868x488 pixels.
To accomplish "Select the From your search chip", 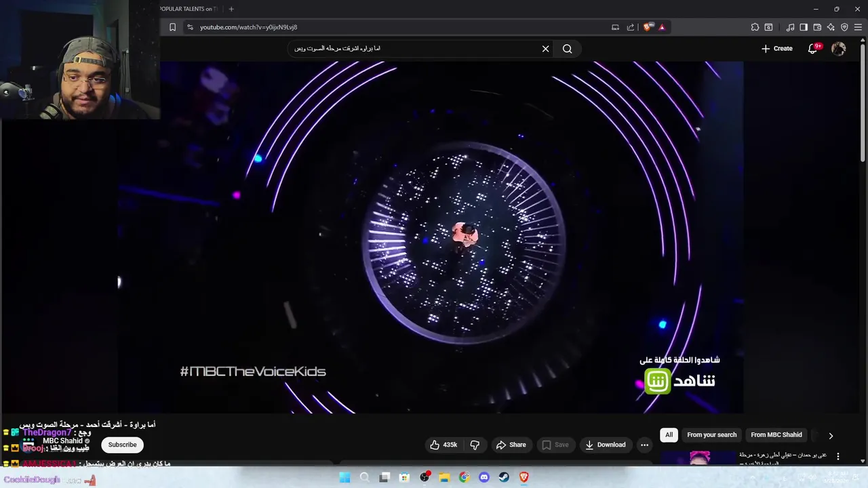I will click(711, 435).
